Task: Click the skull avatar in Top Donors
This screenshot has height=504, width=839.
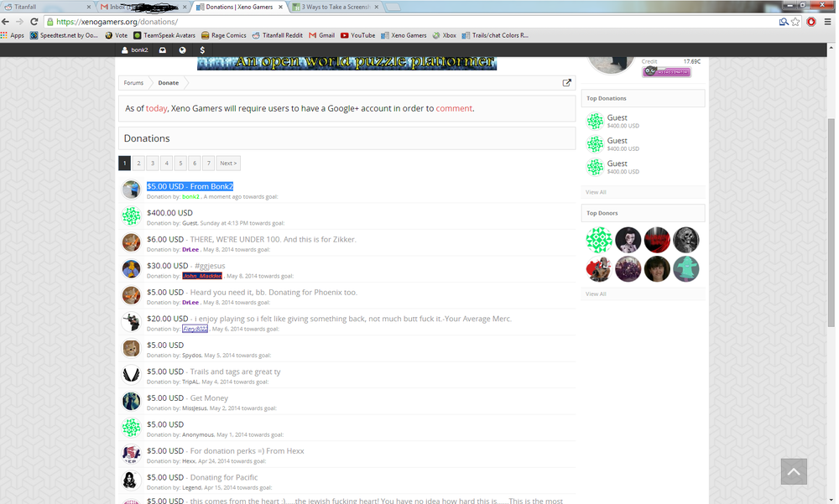Action: (686, 240)
